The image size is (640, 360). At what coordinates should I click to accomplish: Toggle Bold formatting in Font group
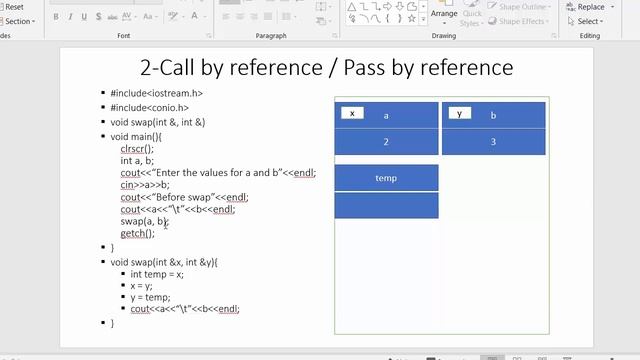coord(56,17)
